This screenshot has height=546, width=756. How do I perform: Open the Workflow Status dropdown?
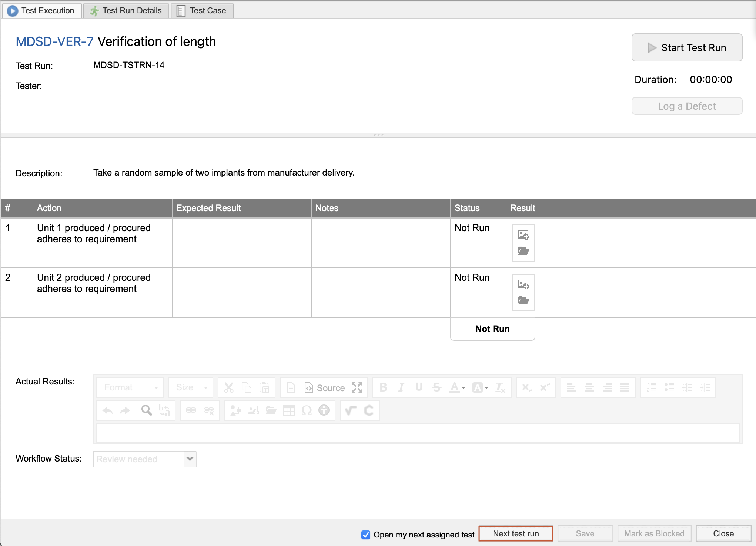pos(190,459)
